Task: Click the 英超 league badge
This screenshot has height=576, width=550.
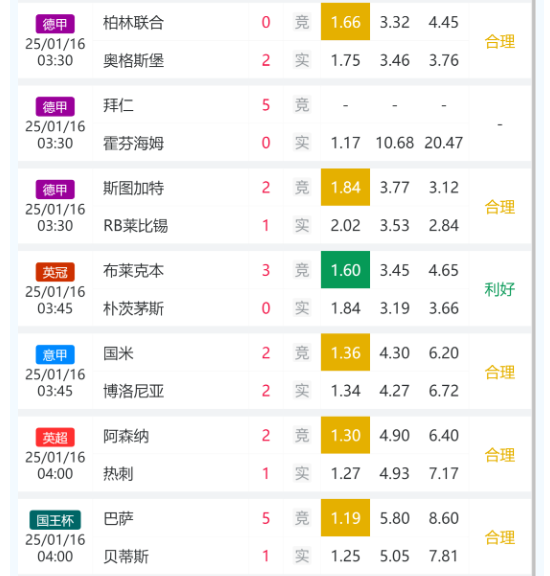Action: 55,437
